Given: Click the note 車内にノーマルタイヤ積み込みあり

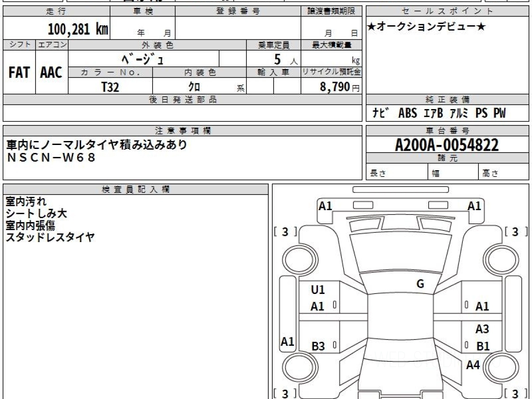Looking at the screenshot, I should pos(97,144).
